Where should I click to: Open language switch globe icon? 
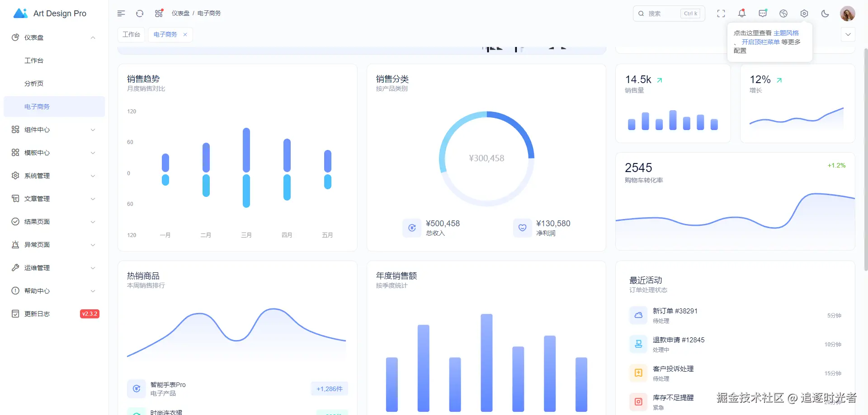tap(783, 14)
